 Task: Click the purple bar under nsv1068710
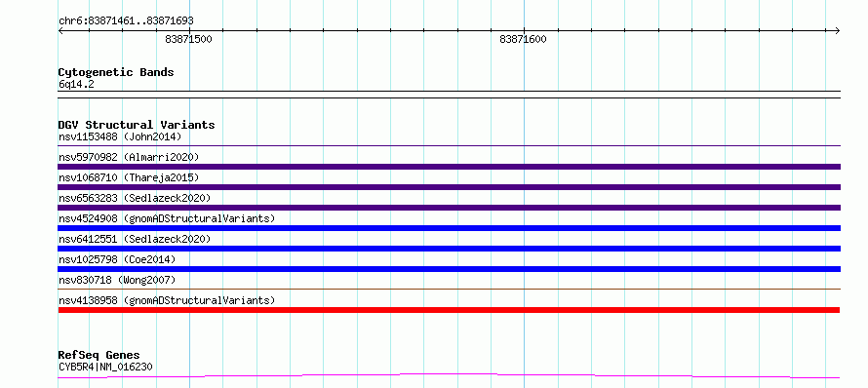[449, 187]
